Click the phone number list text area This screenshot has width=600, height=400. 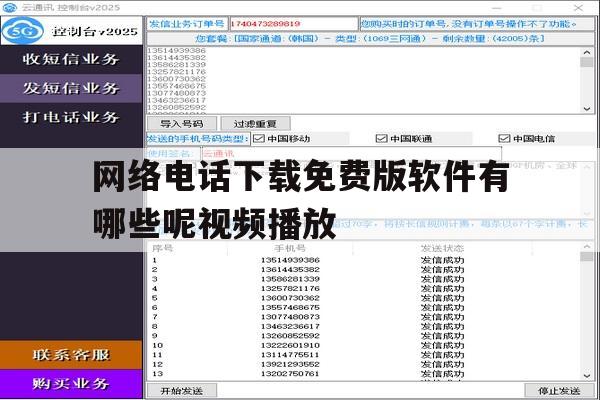pyautogui.click(x=363, y=80)
